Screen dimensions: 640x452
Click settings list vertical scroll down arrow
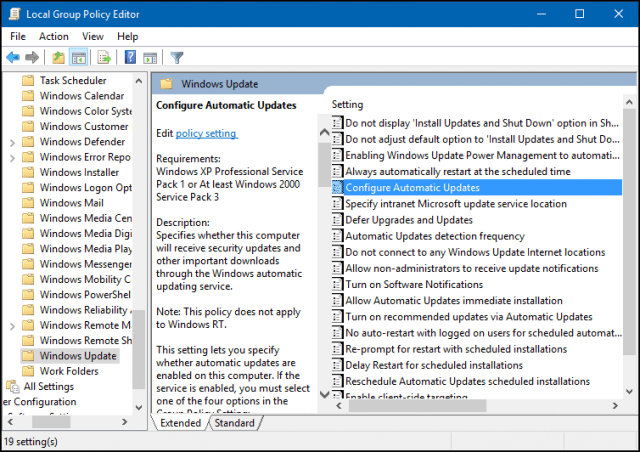[629, 391]
